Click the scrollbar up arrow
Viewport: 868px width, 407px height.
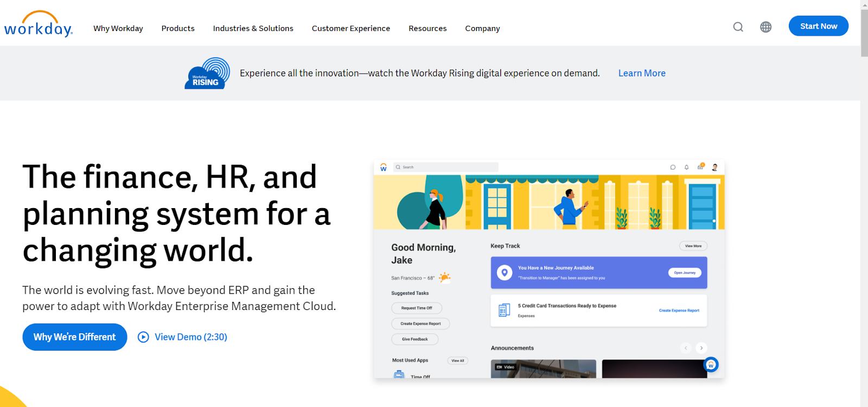pyautogui.click(x=864, y=4)
